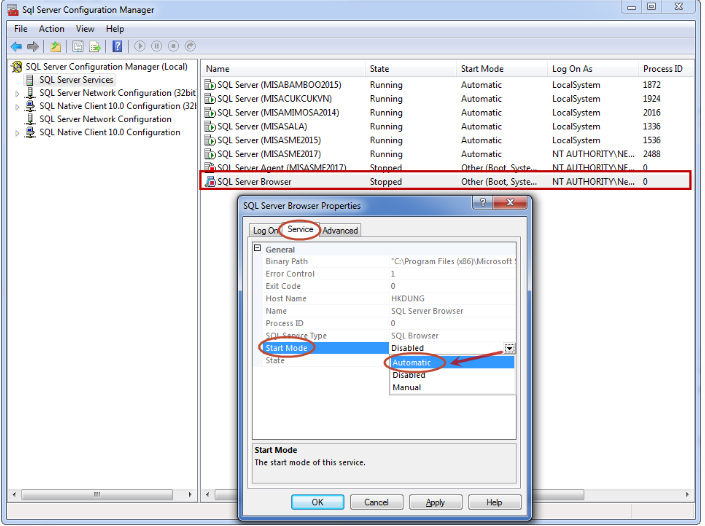Click the SQL Server (MISAMIMOSA2014) service icon
Viewport: 705px width, 526px height.
210,113
